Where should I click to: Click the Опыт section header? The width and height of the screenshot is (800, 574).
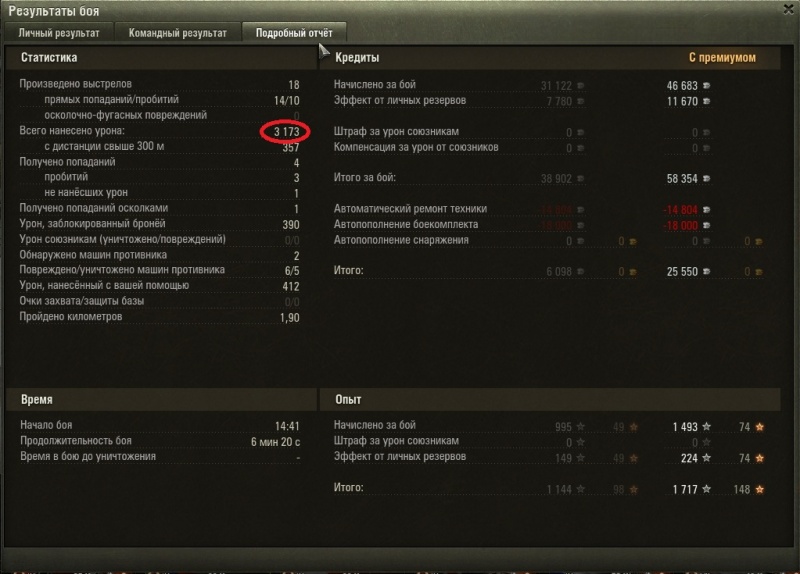pyautogui.click(x=348, y=400)
